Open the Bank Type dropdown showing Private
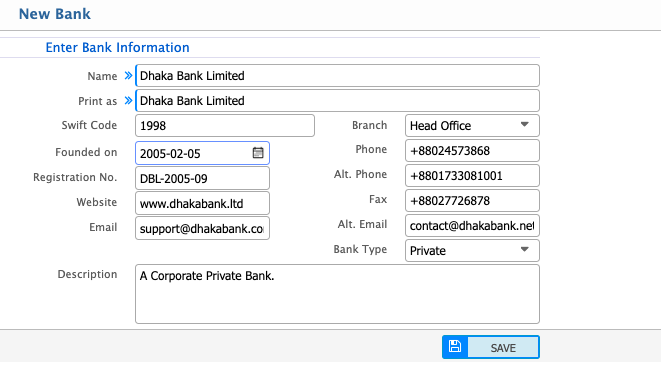The width and height of the screenshot is (661, 390). click(x=472, y=250)
